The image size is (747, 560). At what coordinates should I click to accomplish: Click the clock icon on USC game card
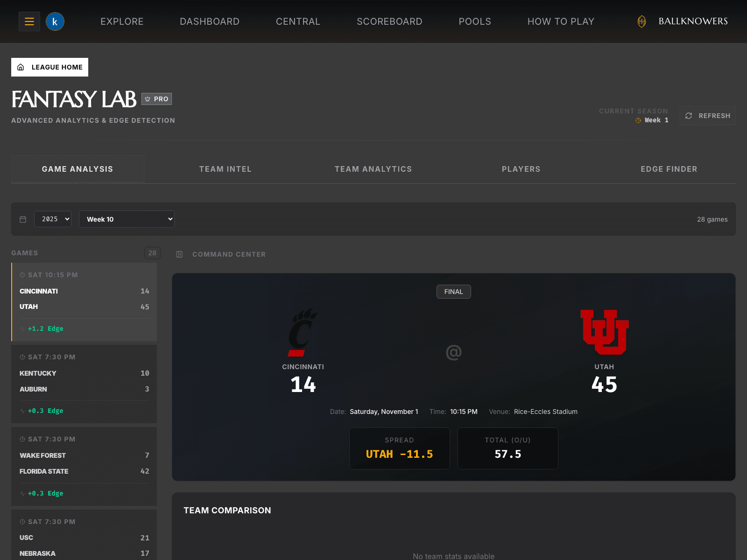22,522
